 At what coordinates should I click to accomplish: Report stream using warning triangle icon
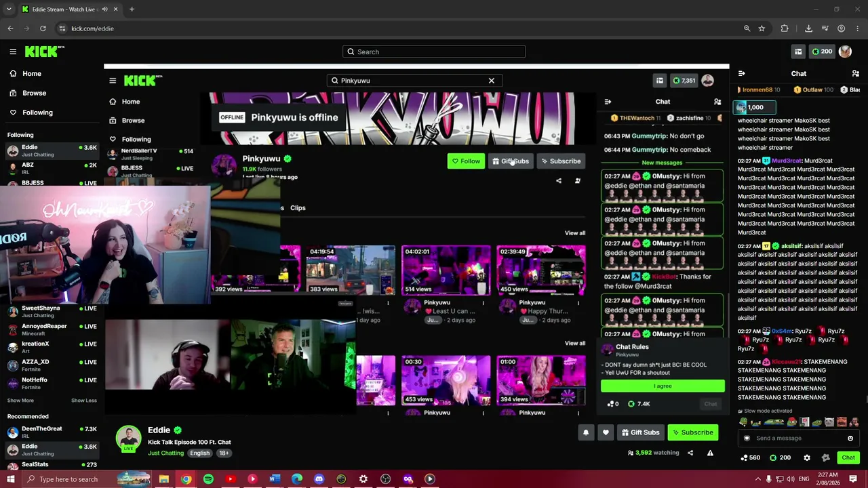tap(710, 453)
